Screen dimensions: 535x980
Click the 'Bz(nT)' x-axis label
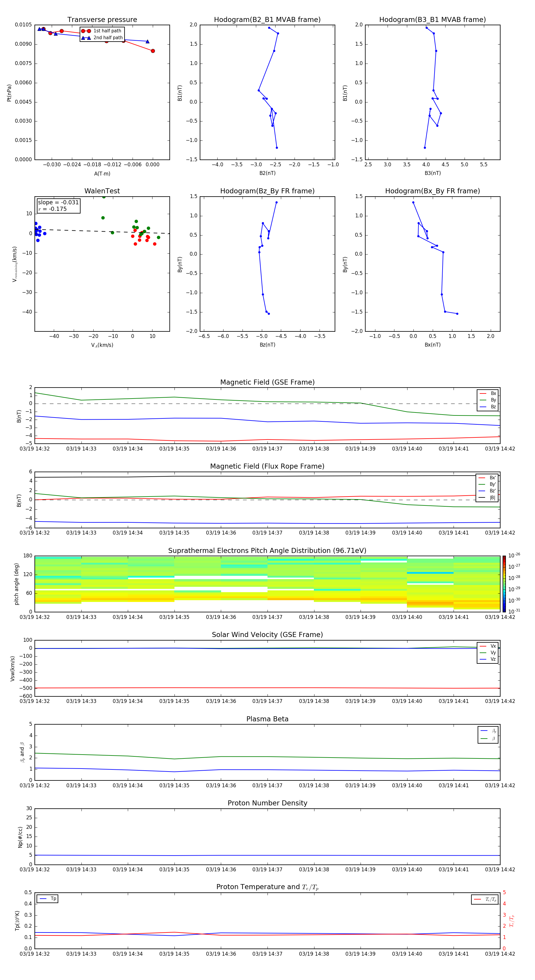click(x=267, y=345)
